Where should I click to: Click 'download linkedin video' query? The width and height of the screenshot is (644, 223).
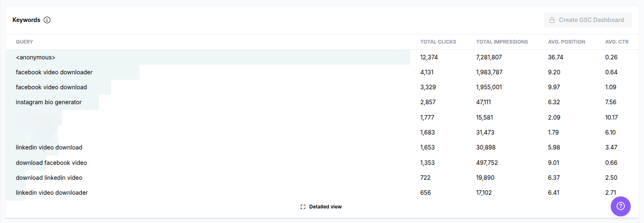[x=49, y=178]
